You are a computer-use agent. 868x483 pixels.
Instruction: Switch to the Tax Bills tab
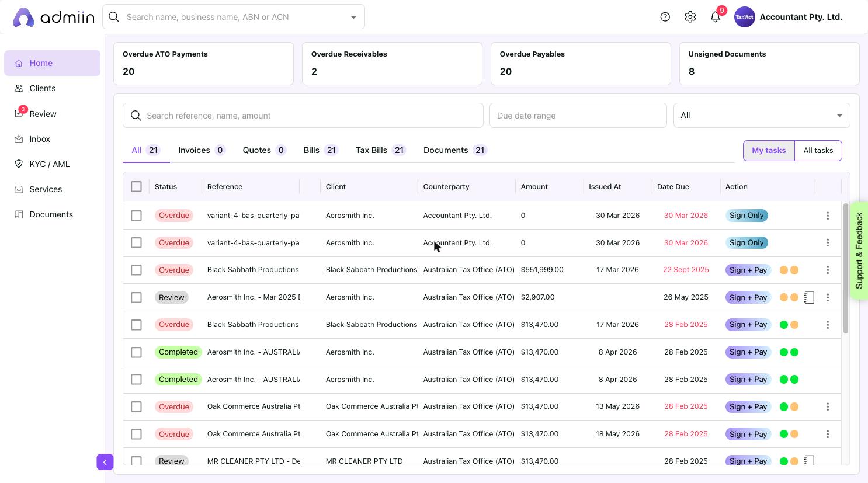381,150
